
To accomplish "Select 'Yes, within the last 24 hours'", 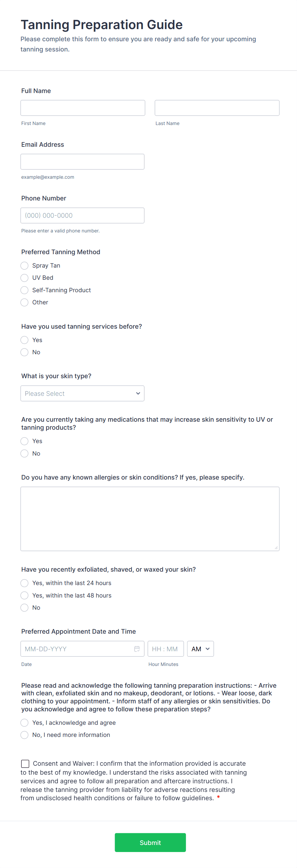I will [x=25, y=583].
